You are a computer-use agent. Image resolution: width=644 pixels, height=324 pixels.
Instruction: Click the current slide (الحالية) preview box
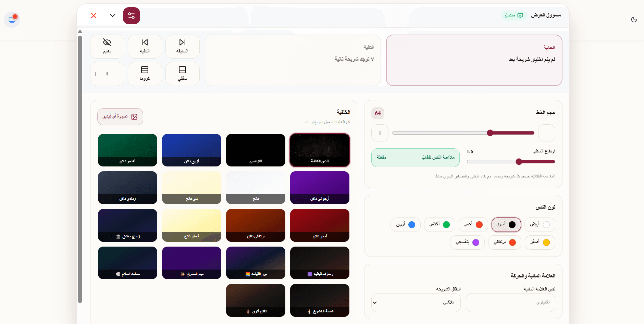[x=474, y=60]
